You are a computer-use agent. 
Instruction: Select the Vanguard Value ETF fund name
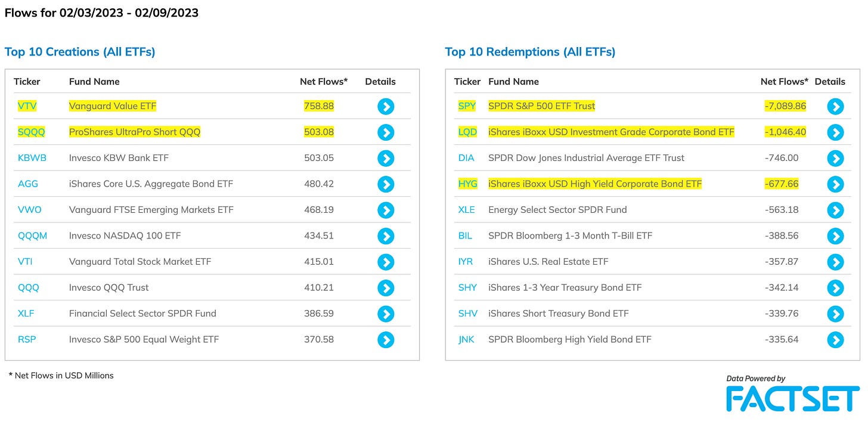(113, 106)
